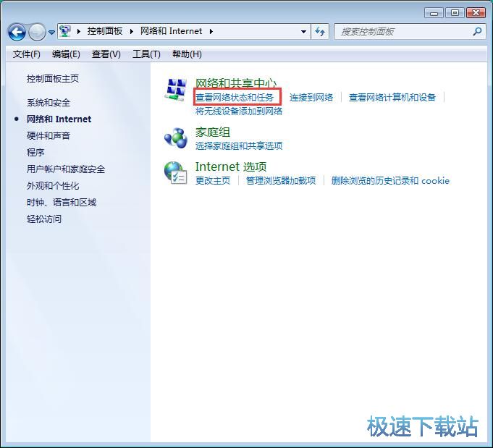Click 控制面板 in the address breadcrumb
The height and width of the screenshot is (448, 493).
105,31
